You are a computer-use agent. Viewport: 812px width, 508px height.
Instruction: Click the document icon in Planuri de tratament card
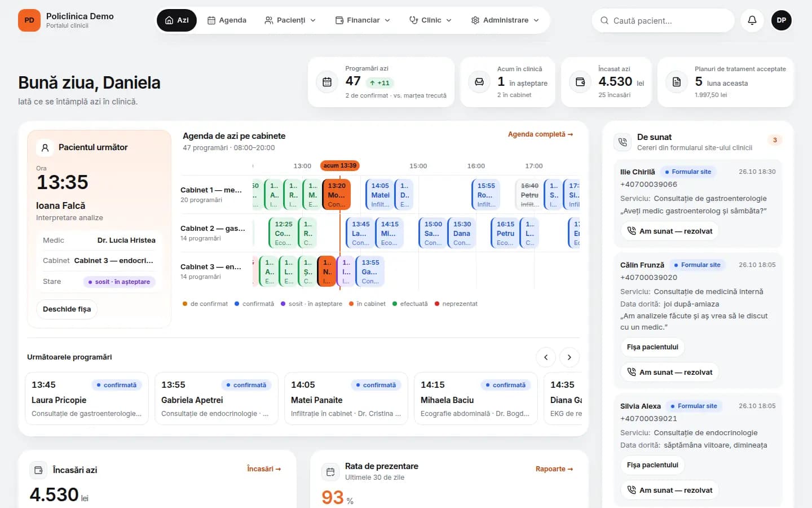click(x=677, y=82)
